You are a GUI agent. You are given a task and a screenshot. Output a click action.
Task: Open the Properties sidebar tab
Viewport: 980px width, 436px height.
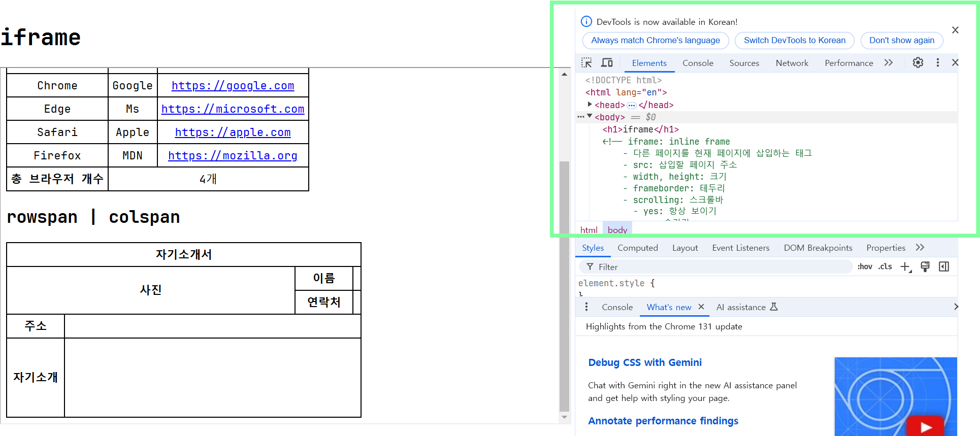point(886,248)
